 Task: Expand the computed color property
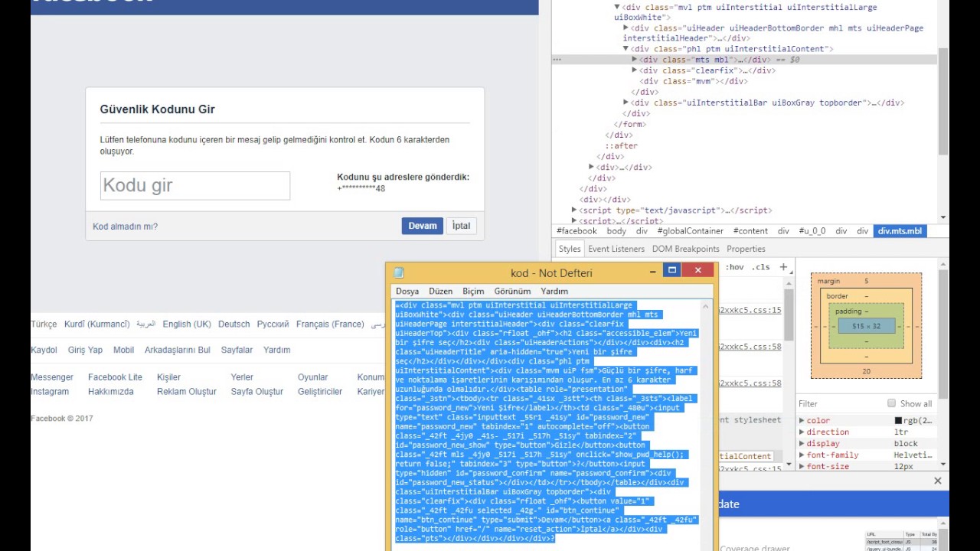802,421
